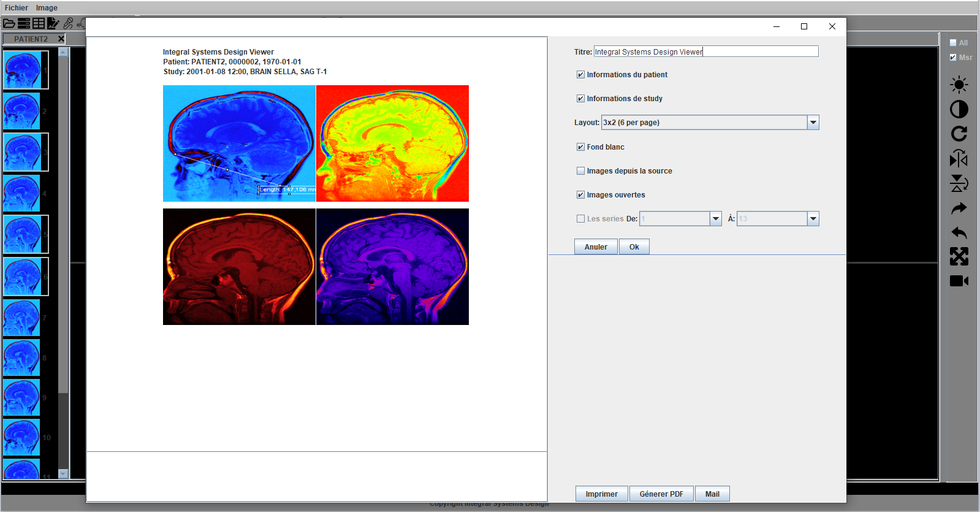This screenshot has height=512, width=980.
Task: Select thumbnail number 6 in series list
Action: (23, 277)
